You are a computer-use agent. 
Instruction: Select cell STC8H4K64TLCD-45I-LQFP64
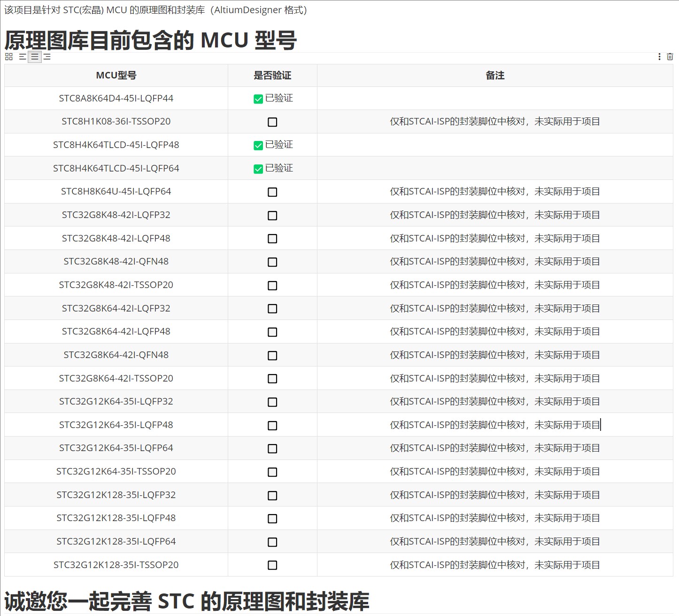tap(116, 168)
